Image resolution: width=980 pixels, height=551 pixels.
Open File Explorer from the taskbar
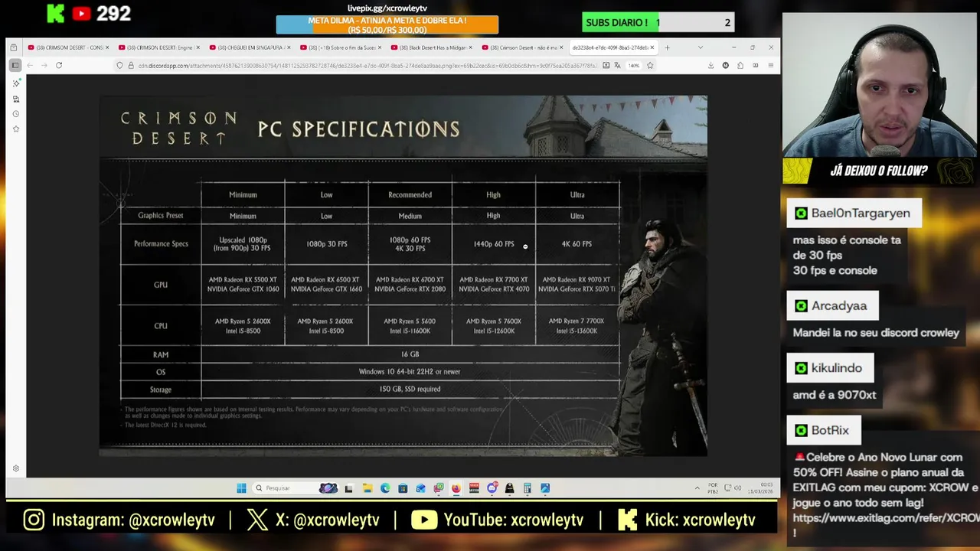pos(367,488)
